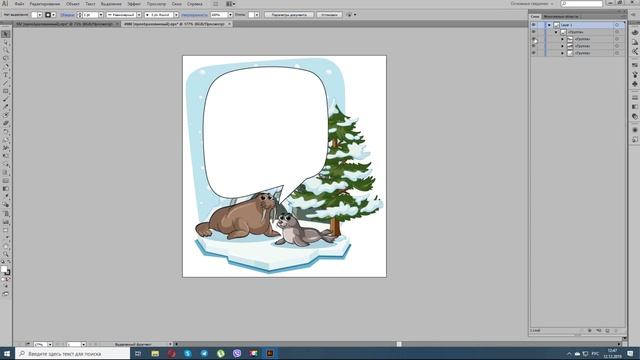This screenshot has height=360, width=640.
Task: Toggle visibility eye of Layer 1
Action: click(533, 25)
